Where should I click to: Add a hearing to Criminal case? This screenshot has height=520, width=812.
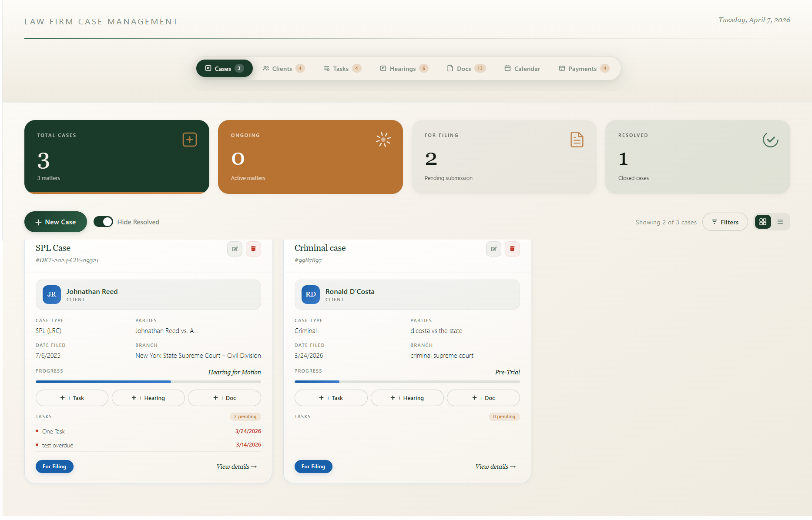[407, 397]
